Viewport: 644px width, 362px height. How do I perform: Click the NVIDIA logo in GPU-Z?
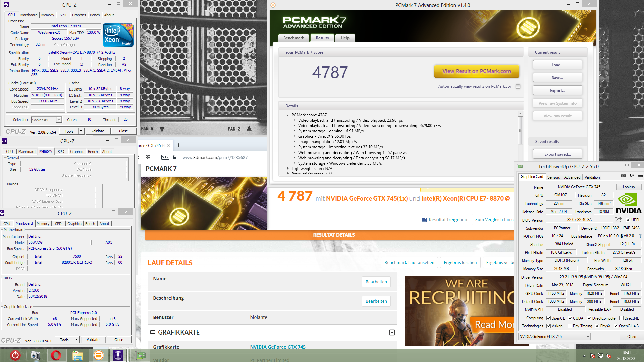[x=628, y=204]
